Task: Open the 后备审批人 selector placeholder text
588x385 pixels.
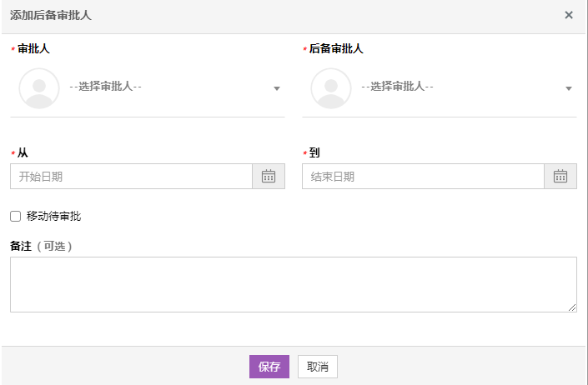Action: [x=398, y=87]
